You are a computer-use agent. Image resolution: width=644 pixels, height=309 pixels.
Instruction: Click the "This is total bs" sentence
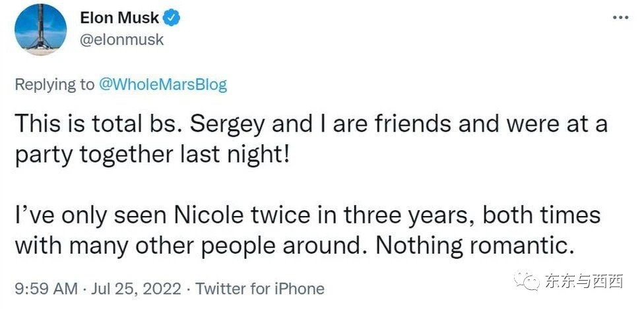pos(109,124)
